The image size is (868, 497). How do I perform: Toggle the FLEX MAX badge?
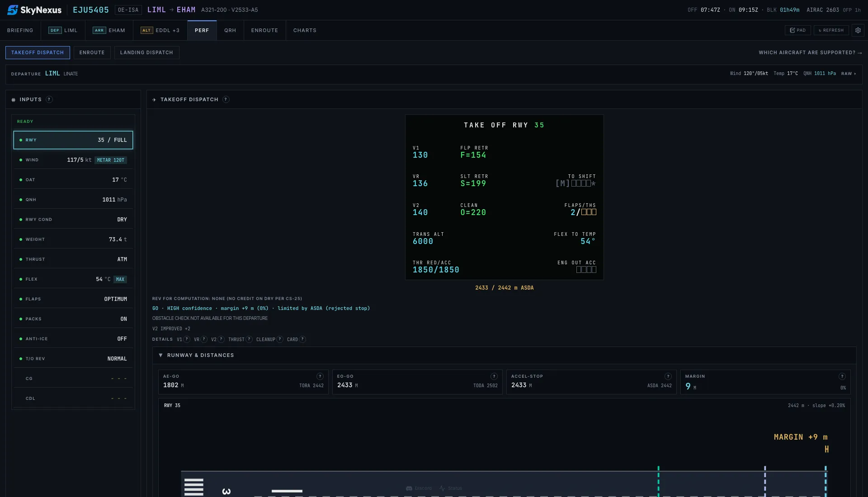(x=120, y=279)
